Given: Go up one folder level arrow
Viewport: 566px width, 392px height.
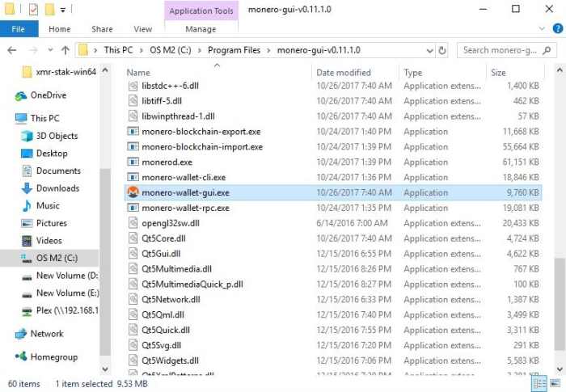Looking at the screenshot, I should tap(65, 51).
